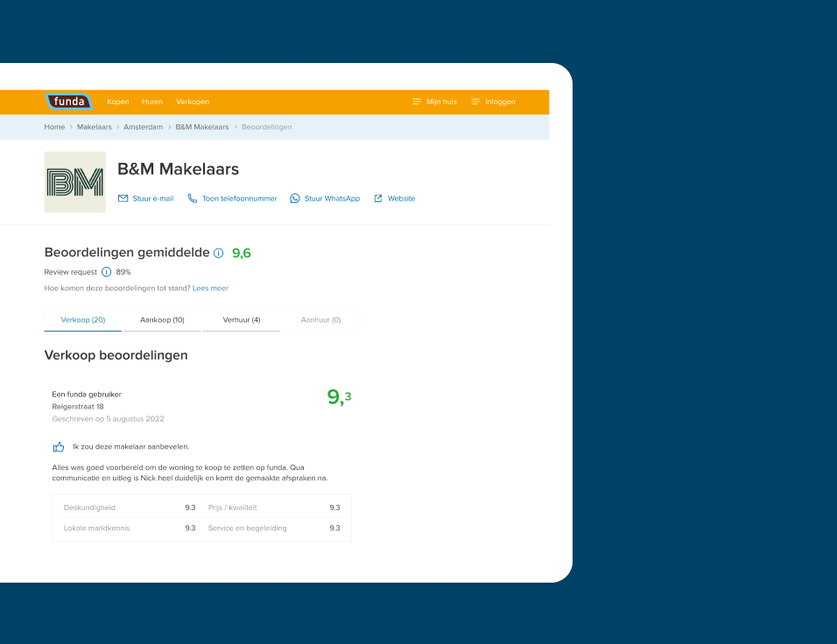
Task: Go to Amsterdam breadcrumb
Action: click(143, 127)
